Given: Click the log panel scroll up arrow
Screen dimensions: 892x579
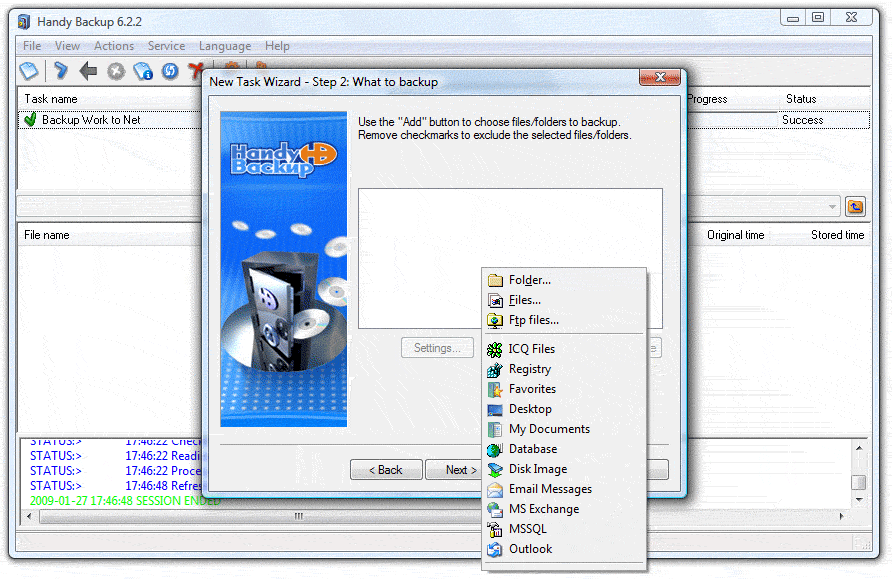Looking at the screenshot, I should click(x=859, y=448).
